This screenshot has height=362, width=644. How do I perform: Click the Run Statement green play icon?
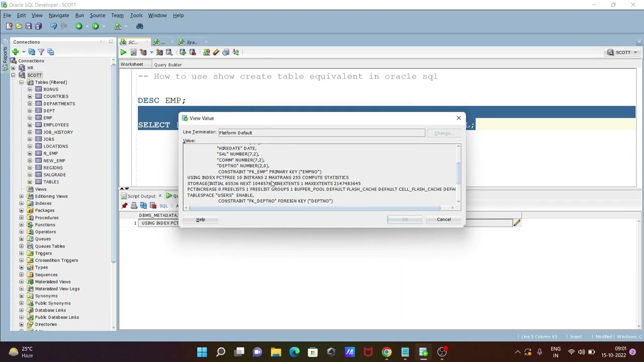pos(123,52)
